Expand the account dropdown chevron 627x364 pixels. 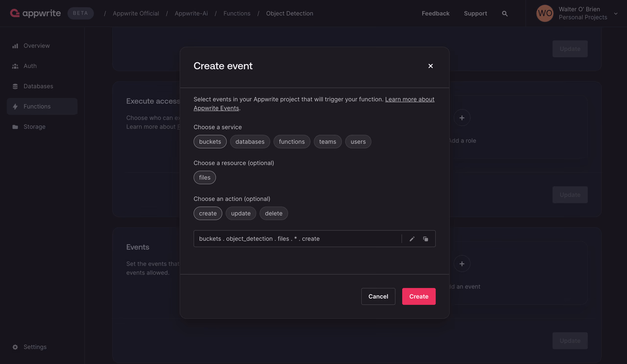pyautogui.click(x=616, y=14)
